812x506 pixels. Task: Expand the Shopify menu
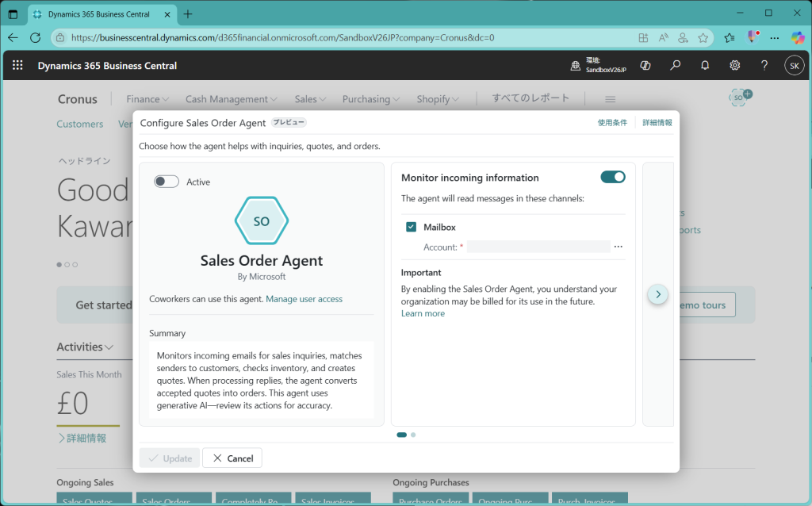[438, 99]
